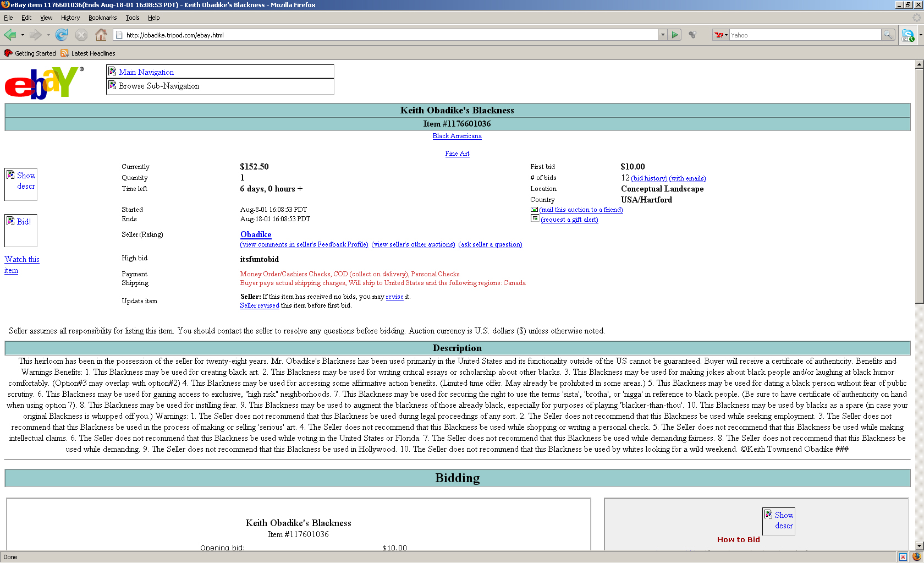Open the Yahoo search engine dropdown

coord(721,35)
